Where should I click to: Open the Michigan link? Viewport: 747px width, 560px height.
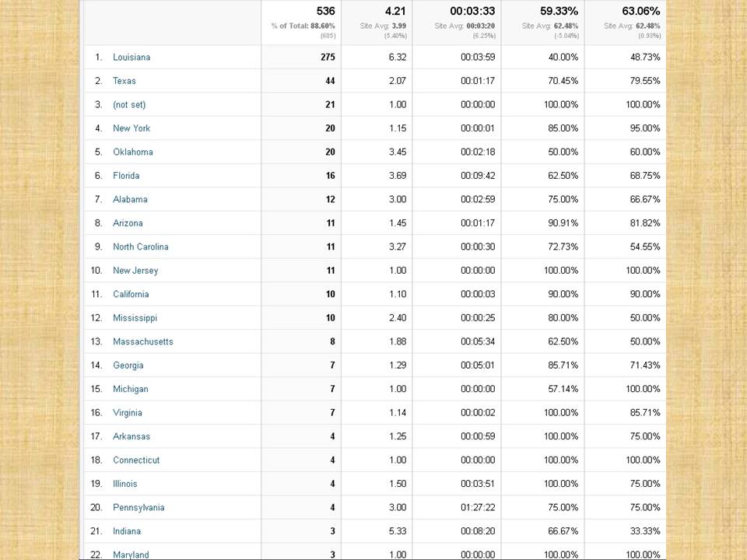click(x=131, y=389)
